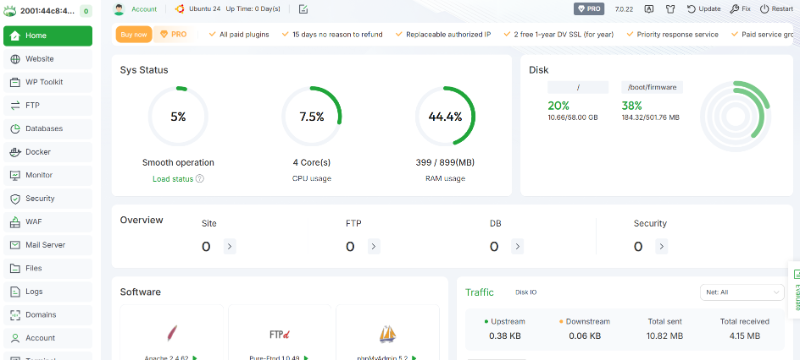
Task: Click the orange Buy now button
Action: click(x=134, y=34)
